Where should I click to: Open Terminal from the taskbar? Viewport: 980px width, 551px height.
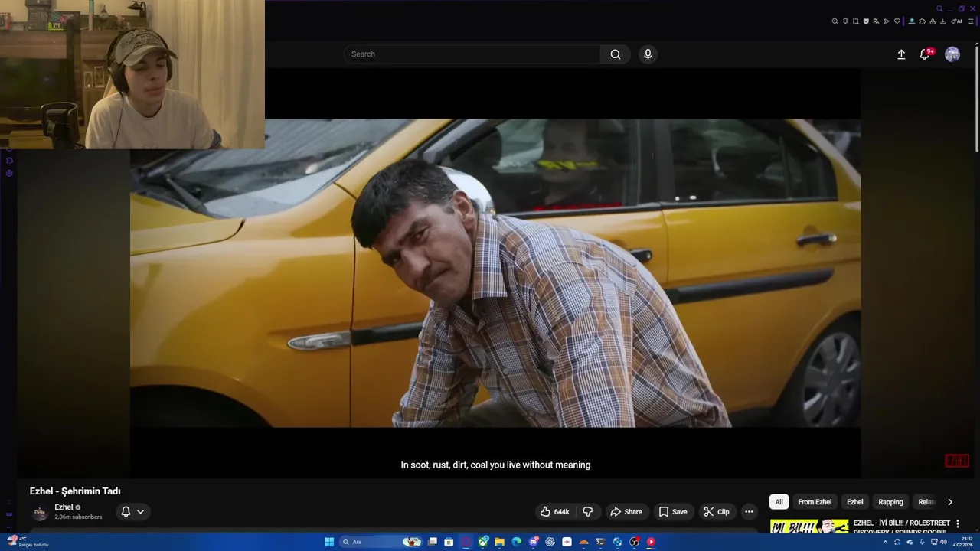point(600,542)
